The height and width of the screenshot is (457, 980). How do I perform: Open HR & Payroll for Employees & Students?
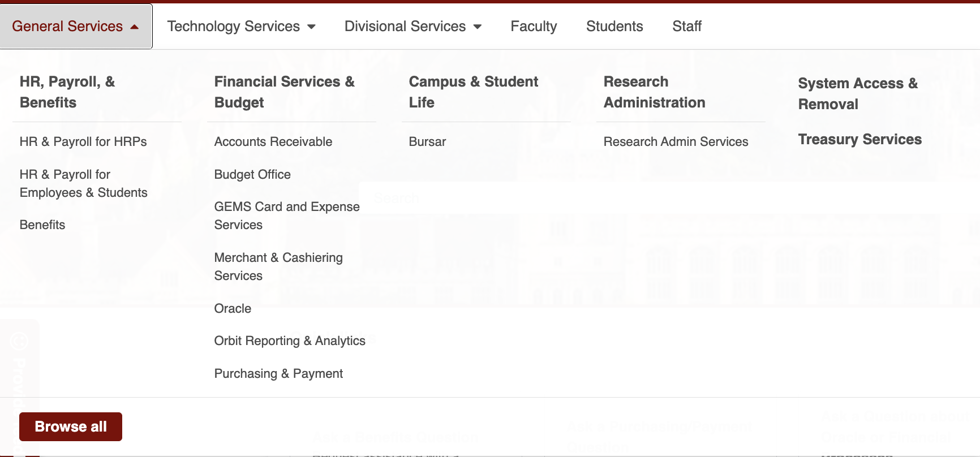coord(83,183)
